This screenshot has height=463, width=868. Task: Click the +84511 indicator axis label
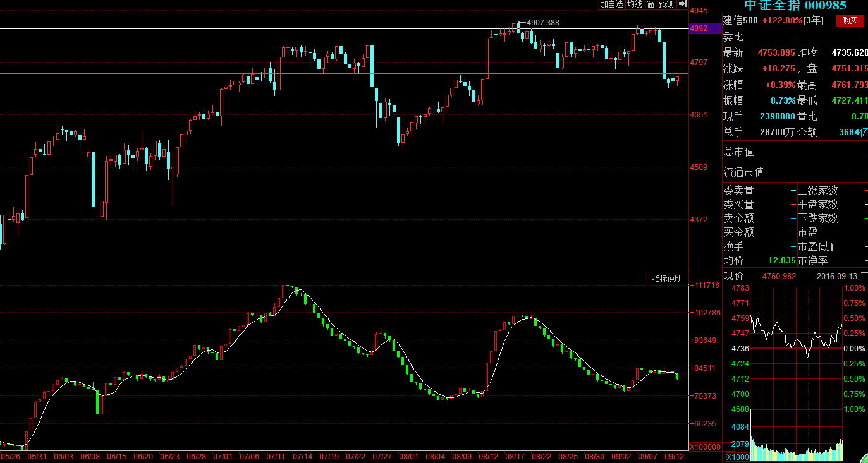(x=702, y=368)
